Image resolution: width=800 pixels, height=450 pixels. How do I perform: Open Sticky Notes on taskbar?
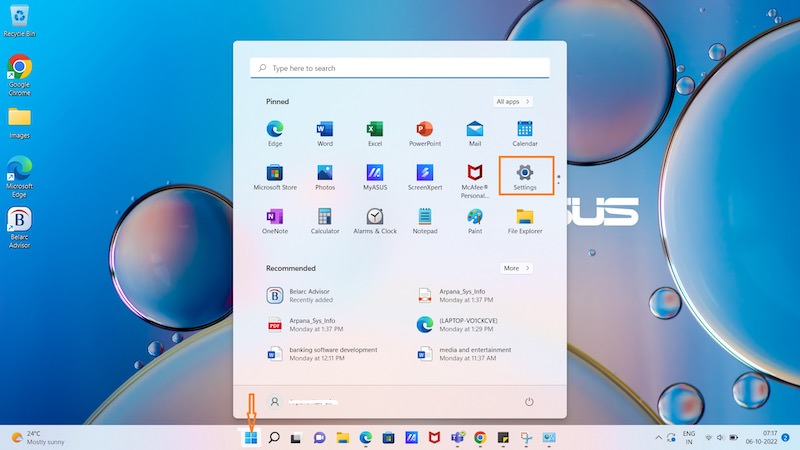coord(503,438)
